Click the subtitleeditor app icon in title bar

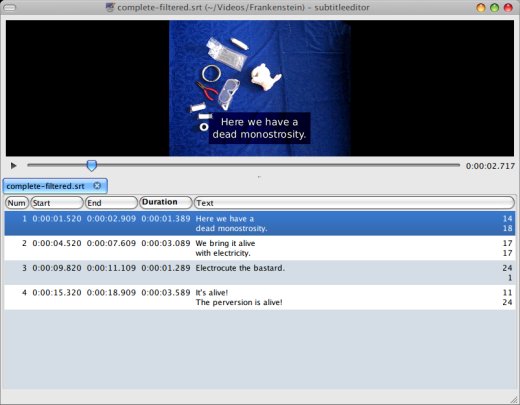click(110, 7)
